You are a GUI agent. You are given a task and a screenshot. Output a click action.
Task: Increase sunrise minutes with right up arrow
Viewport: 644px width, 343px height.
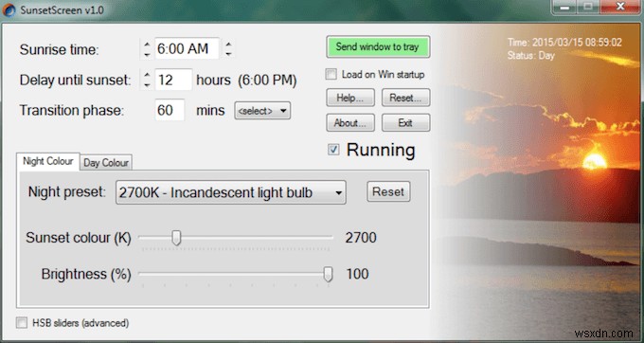click(x=229, y=44)
